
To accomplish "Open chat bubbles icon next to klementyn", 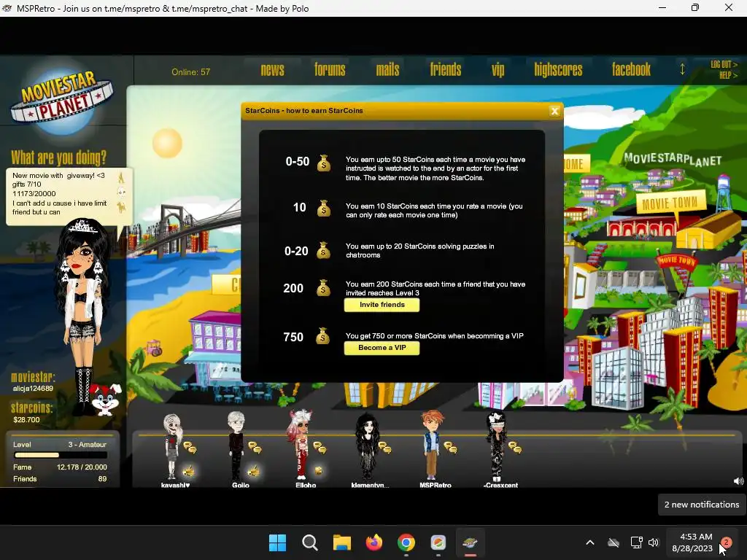I will coord(385,448).
